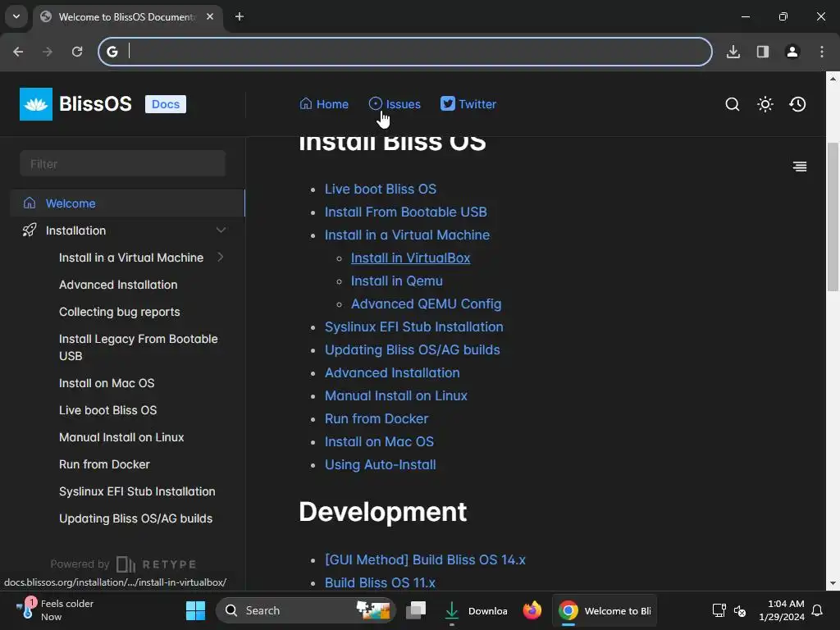
Task: Open tab search dropdown arrow
Action: point(16,16)
